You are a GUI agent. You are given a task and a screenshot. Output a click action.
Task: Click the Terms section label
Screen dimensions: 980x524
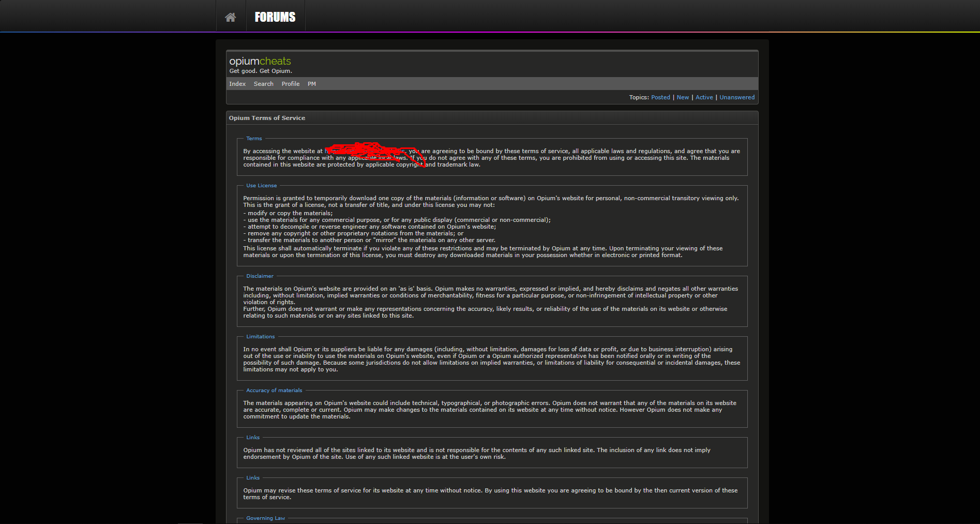click(254, 139)
